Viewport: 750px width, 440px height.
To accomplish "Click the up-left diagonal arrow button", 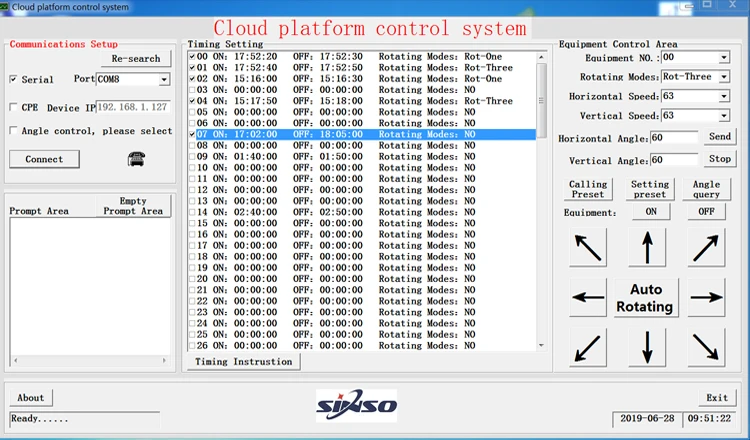I will click(588, 247).
